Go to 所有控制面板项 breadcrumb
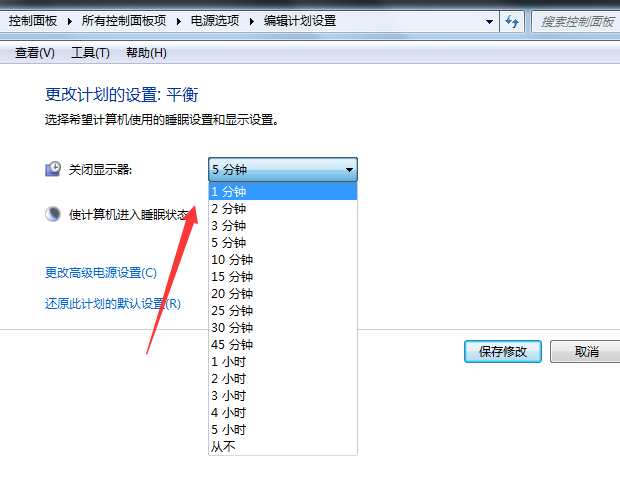Viewport: 620px width, 485px height. (x=126, y=20)
